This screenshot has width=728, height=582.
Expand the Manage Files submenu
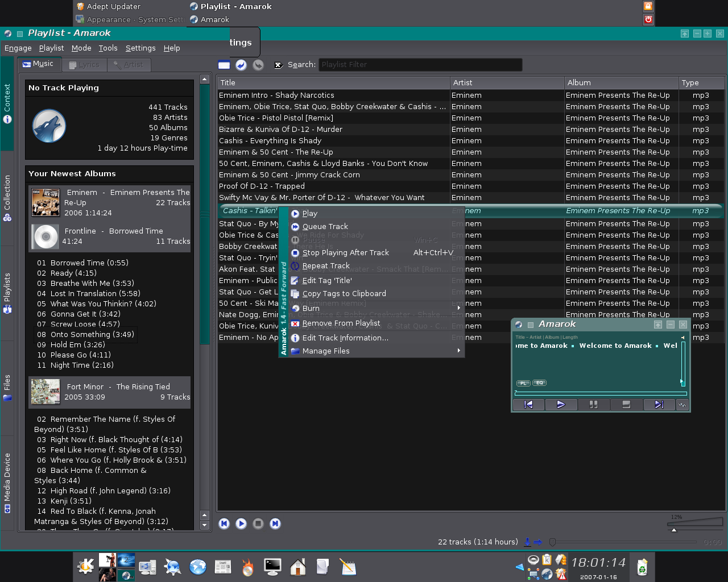pyautogui.click(x=377, y=351)
